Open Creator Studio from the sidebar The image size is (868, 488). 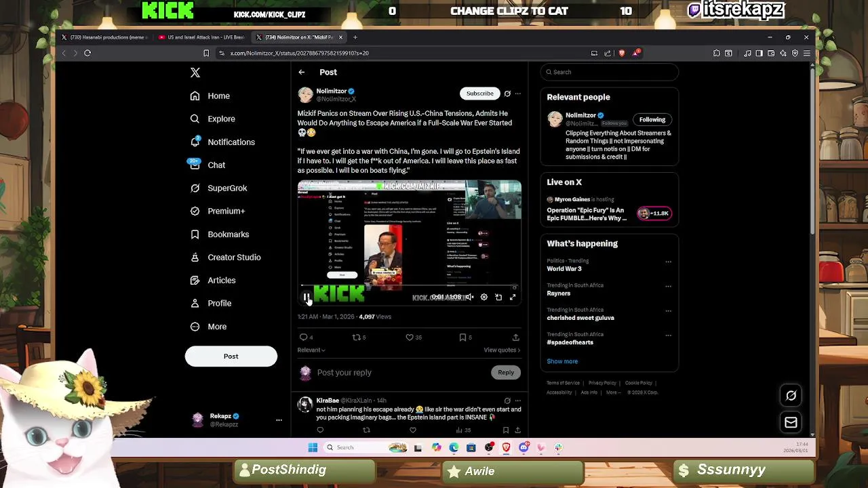(x=225, y=257)
